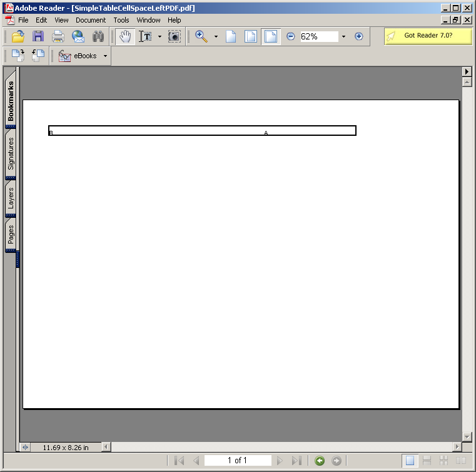Toggle the navigation pane split button
The image size is (476, 472).
[25, 447]
